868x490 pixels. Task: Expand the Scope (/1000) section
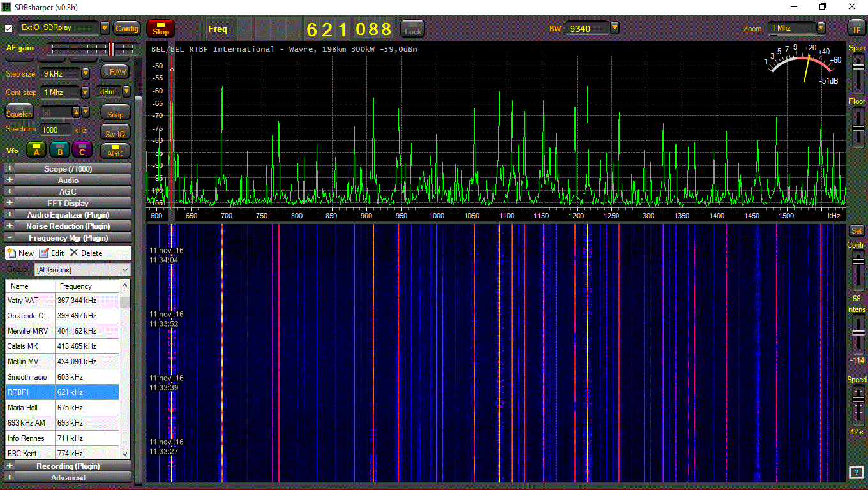point(68,168)
